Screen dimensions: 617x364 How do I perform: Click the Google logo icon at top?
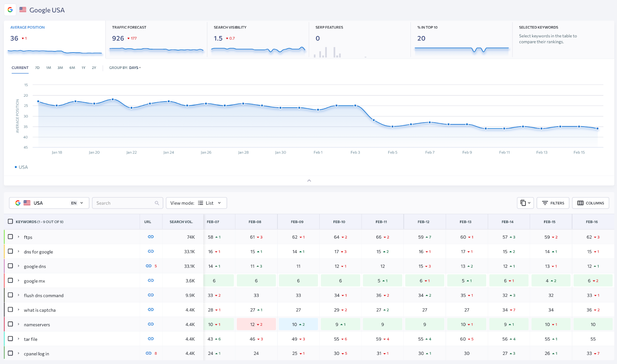10,10
